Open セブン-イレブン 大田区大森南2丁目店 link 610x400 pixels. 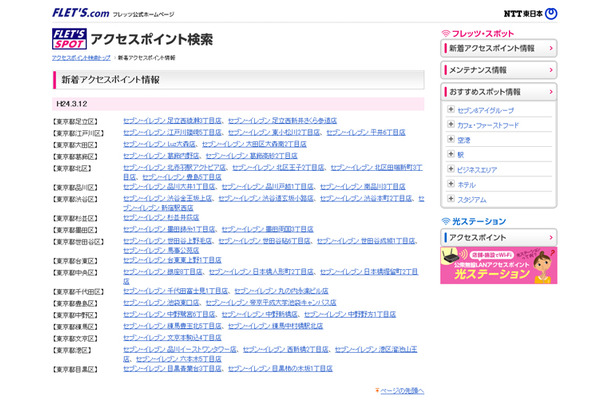(254, 144)
